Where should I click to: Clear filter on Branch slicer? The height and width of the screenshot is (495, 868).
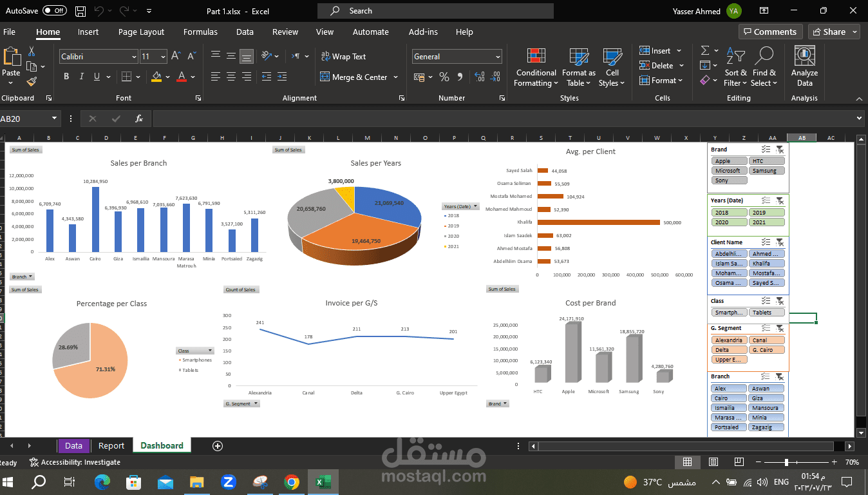[x=780, y=376]
